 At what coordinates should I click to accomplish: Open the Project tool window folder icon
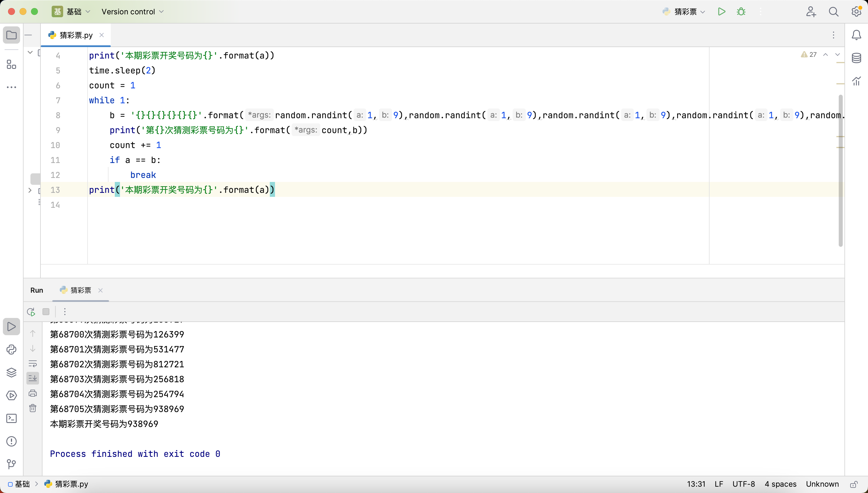click(11, 35)
